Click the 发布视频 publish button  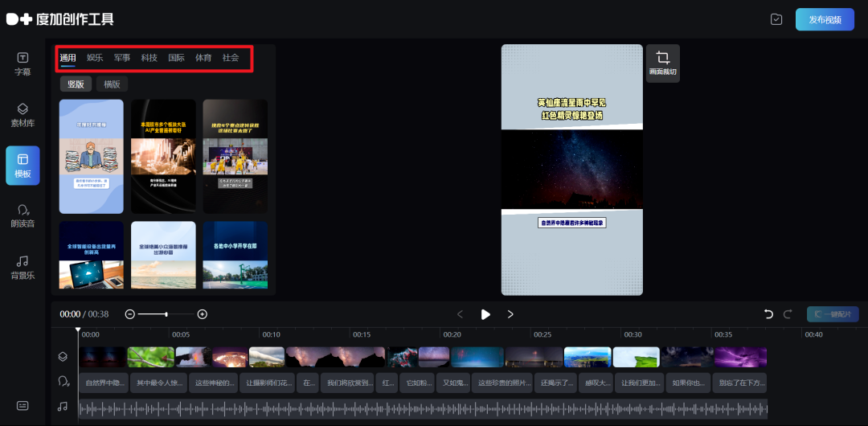pos(825,19)
